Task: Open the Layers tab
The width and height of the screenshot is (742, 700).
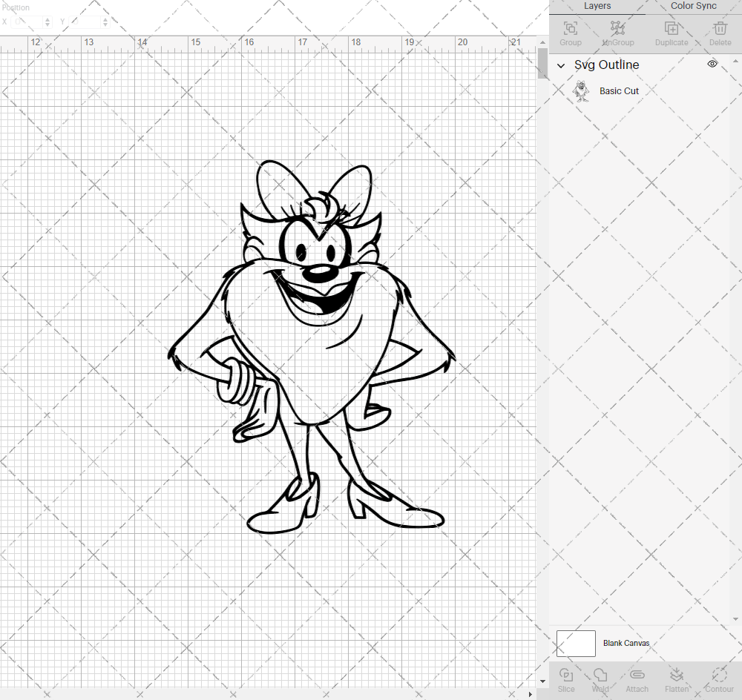Action: click(597, 6)
